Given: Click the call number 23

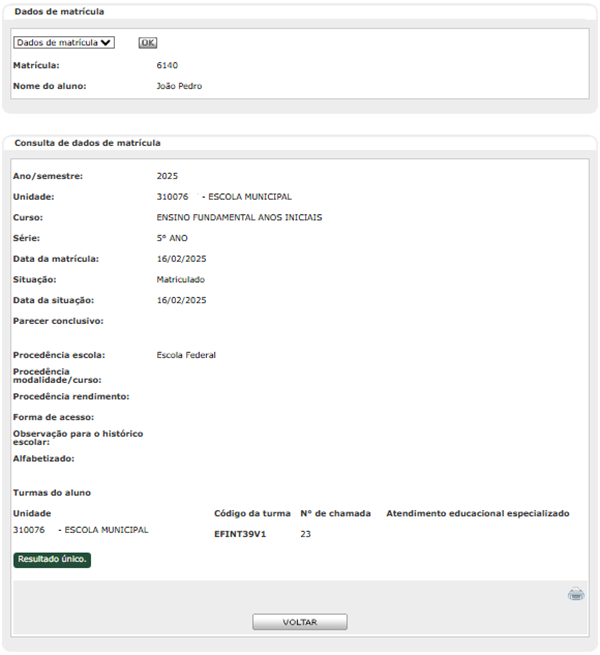Looking at the screenshot, I should (305, 534).
